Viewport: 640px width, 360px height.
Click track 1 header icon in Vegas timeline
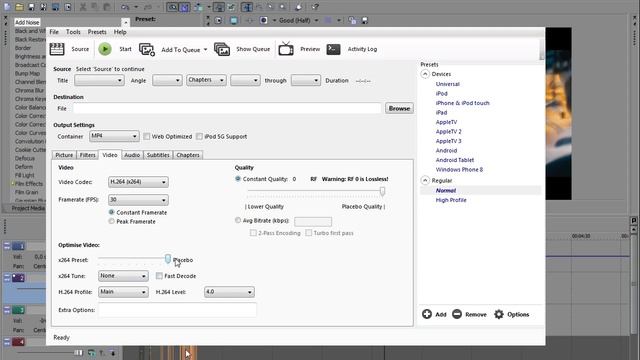(18, 246)
